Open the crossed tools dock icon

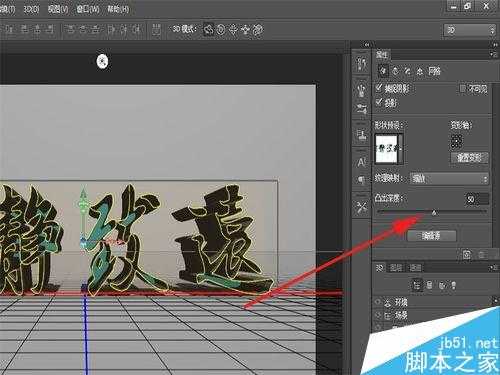coord(362,207)
